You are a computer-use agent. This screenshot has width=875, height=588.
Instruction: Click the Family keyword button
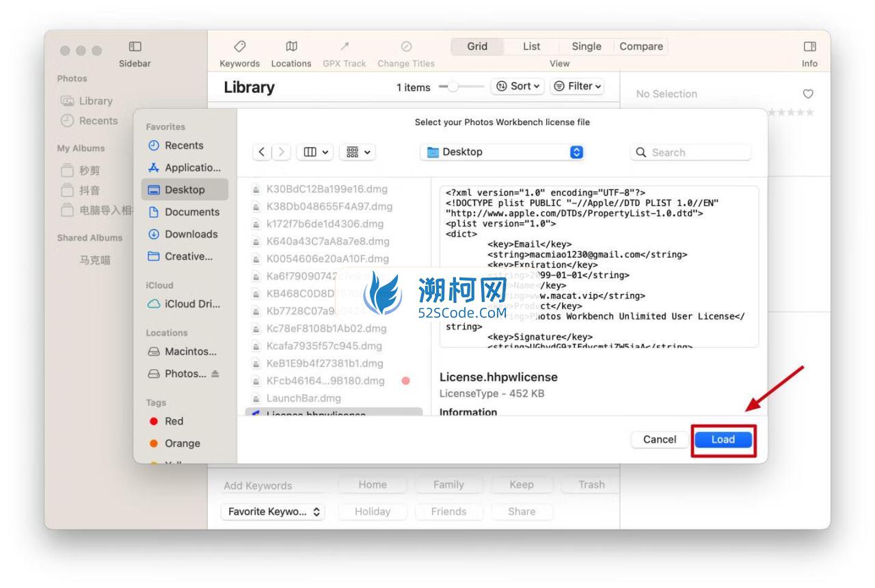pos(448,485)
